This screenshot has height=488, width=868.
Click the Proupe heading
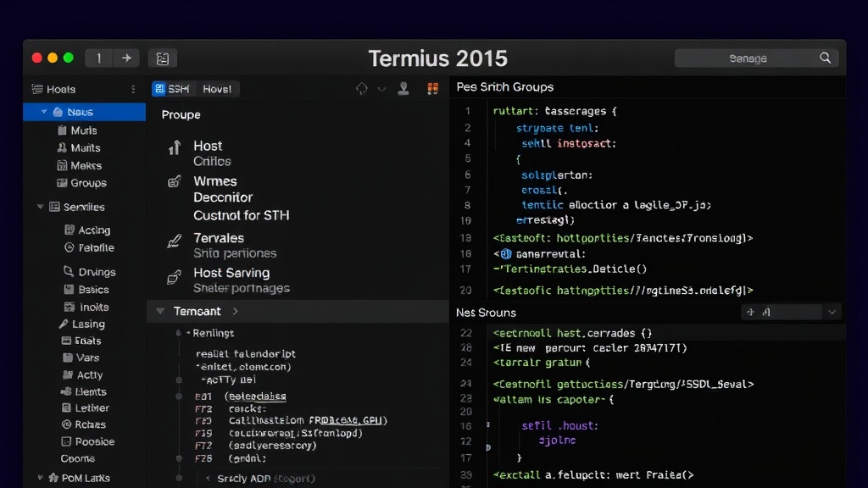click(181, 114)
